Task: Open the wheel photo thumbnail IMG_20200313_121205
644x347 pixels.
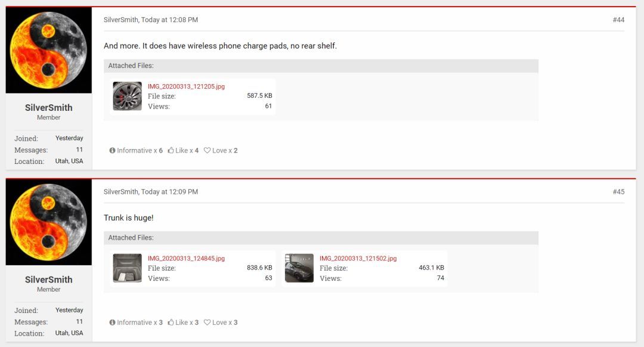Action: point(128,96)
